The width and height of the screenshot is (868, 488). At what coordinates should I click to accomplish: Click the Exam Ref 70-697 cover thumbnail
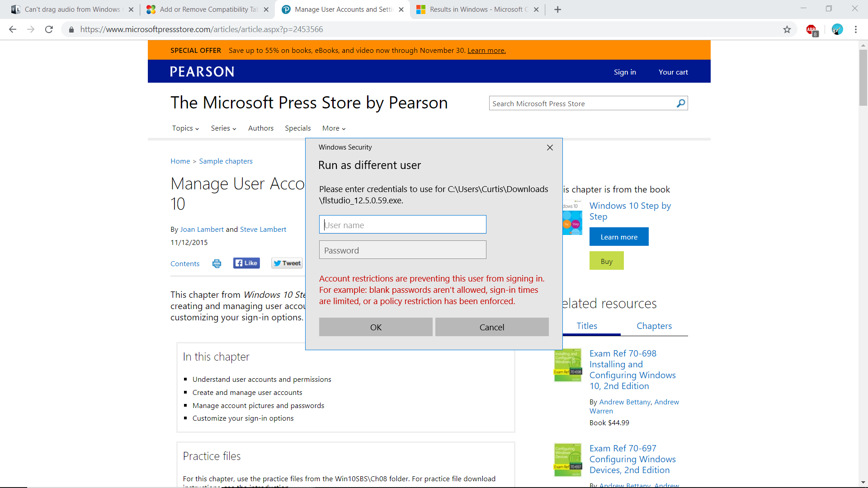click(x=568, y=460)
